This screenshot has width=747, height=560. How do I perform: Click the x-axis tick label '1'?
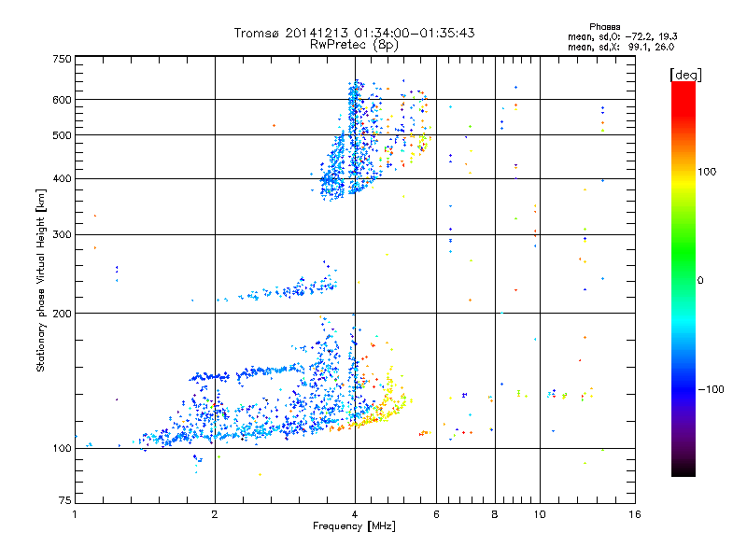coord(75,514)
